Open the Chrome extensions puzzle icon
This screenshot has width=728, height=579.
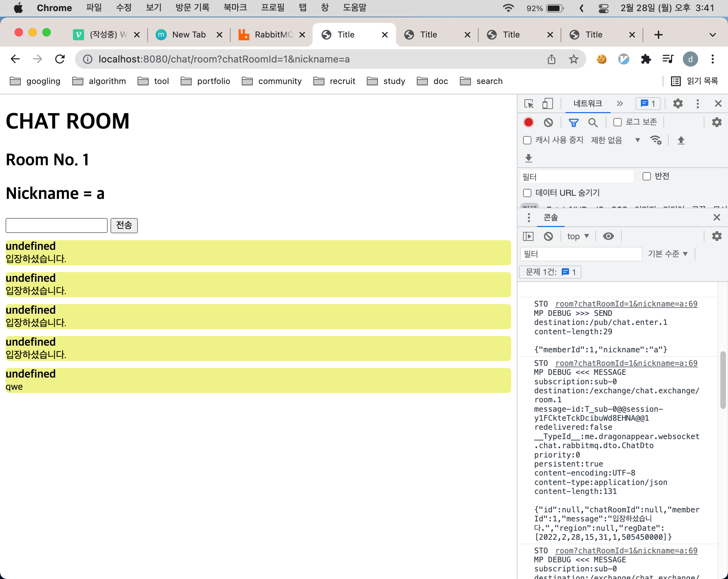point(646,59)
